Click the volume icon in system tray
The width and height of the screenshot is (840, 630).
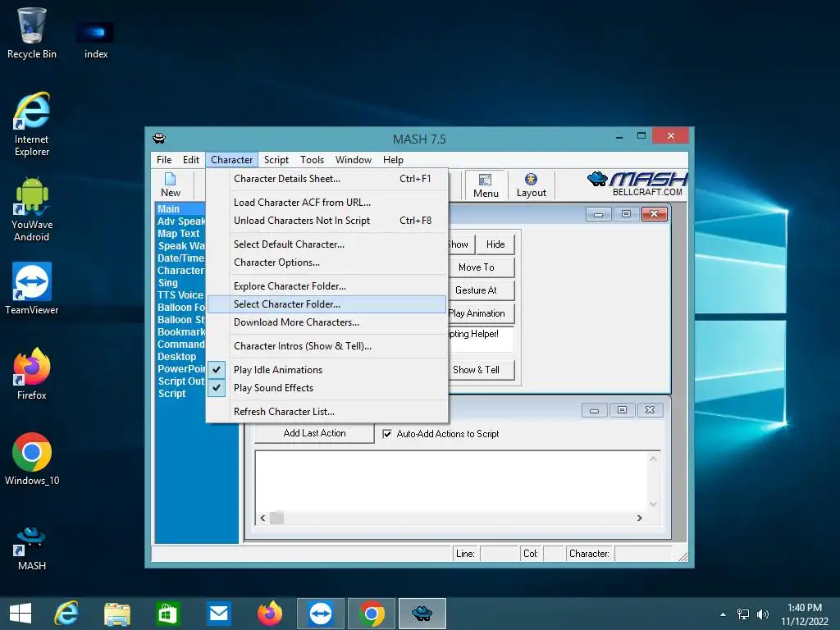coord(763,614)
